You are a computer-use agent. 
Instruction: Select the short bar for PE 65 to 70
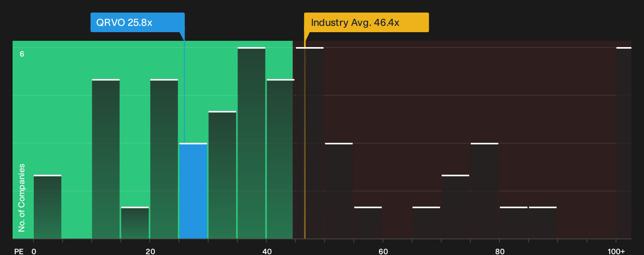tap(426, 222)
